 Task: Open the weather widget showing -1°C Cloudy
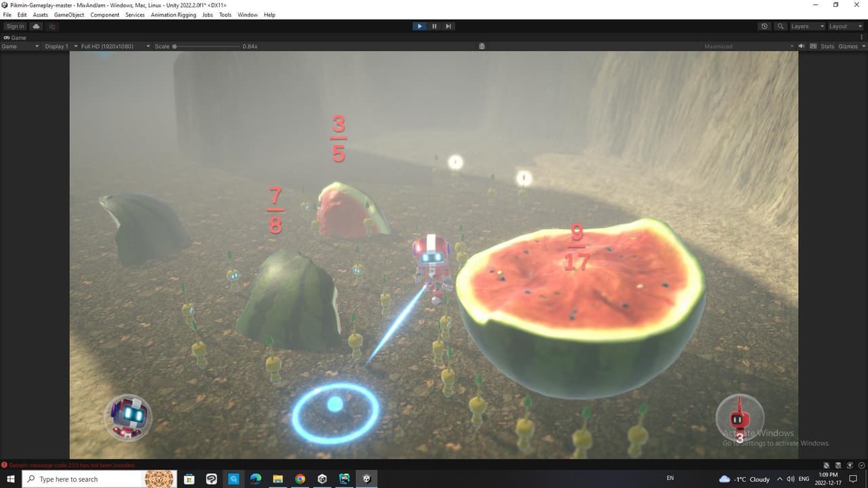click(745, 479)
